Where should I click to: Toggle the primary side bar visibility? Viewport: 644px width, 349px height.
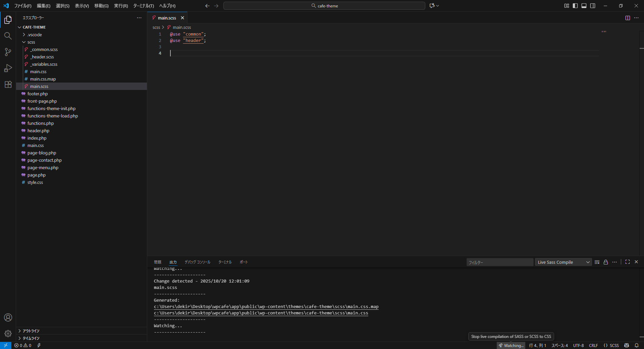(575, 6)
